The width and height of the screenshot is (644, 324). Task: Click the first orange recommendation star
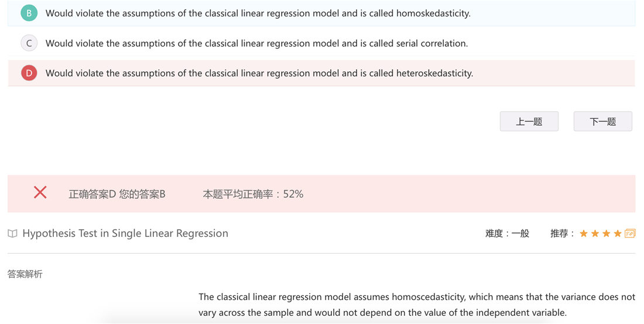click(x=584, y=233)
